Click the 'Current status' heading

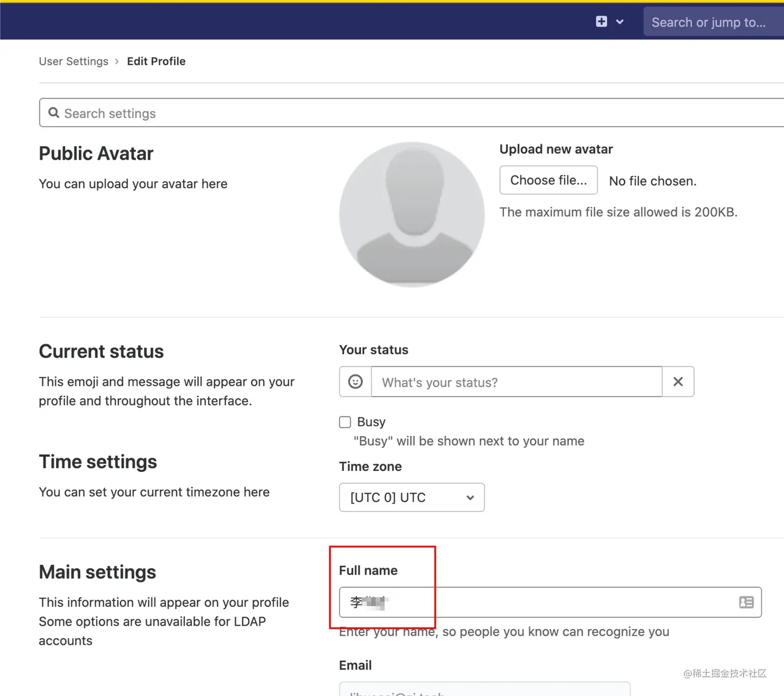pyautogui.click(x=101, y=352)
